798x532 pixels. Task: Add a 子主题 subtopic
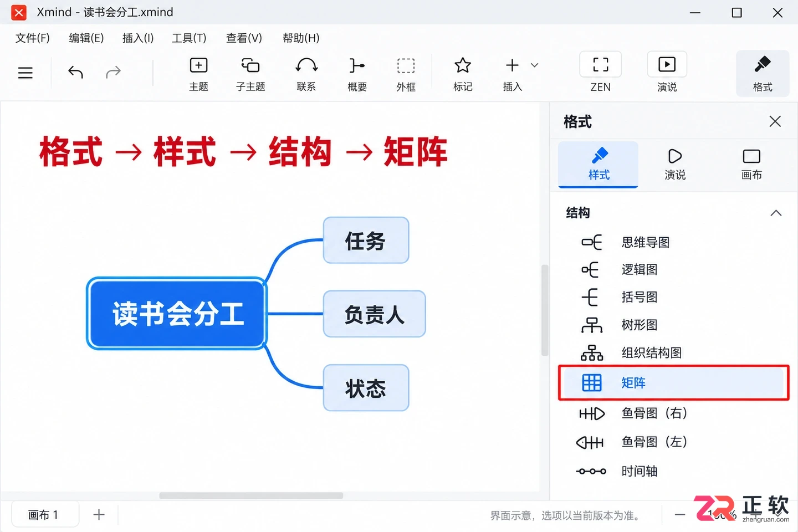(x=250, y=74)
